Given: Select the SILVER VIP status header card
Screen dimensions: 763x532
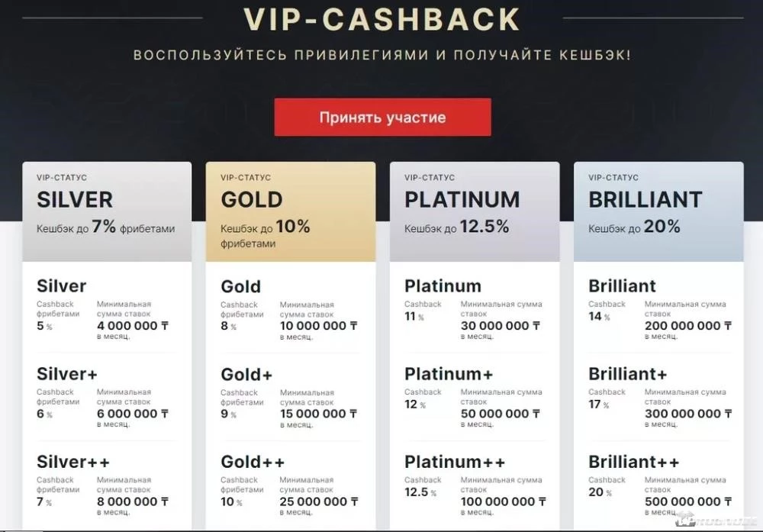Looking at the screenshot, I should [x=107, y=211].
